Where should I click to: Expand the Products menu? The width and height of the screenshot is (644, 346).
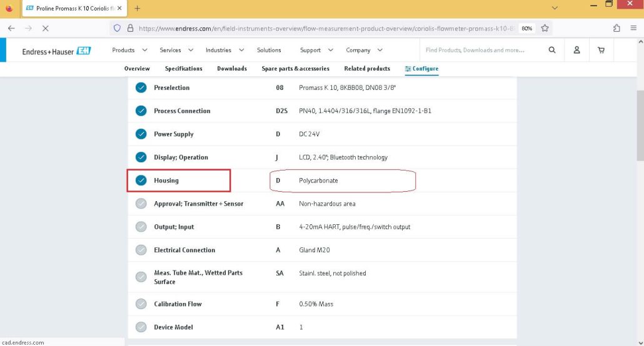129,50
